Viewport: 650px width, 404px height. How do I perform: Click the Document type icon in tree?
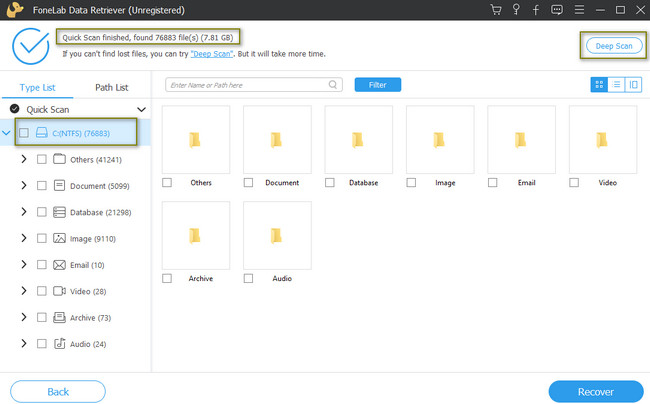[59, 185]
